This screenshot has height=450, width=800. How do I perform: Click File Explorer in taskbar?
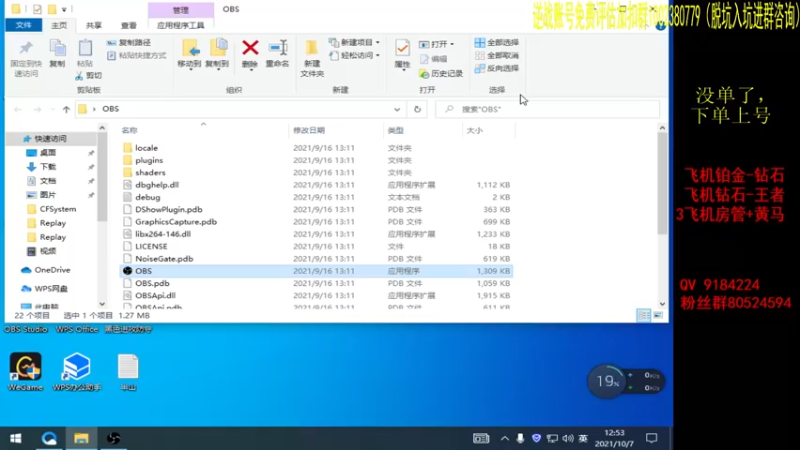click(x=81, y=438)
